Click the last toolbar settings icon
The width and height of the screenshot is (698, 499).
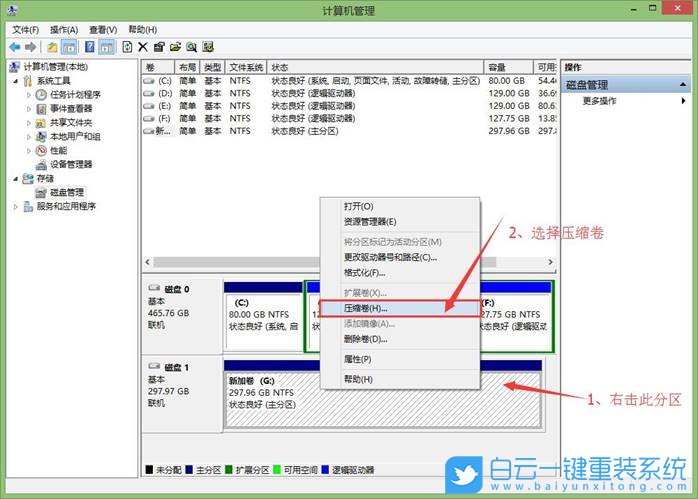(208, 47)
